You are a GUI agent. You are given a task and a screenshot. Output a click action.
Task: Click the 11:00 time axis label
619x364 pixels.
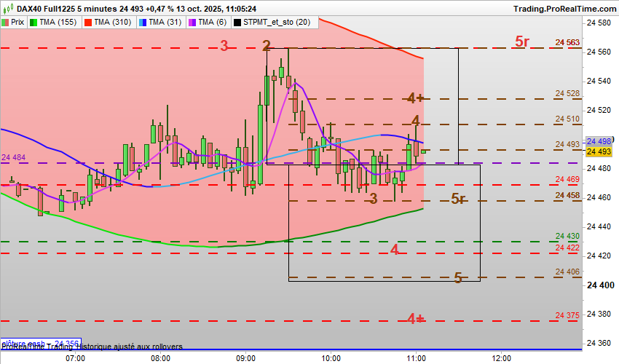click(x=416, y=358)
